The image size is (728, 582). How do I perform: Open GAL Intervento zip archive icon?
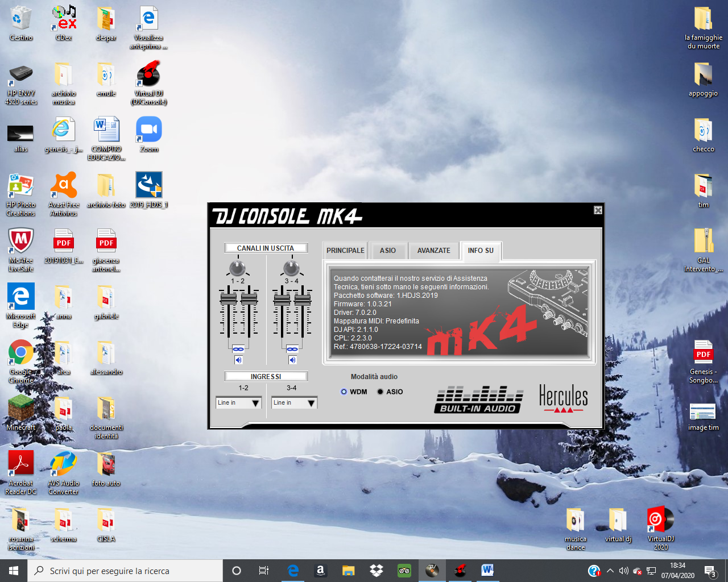(x=704, y=250)
